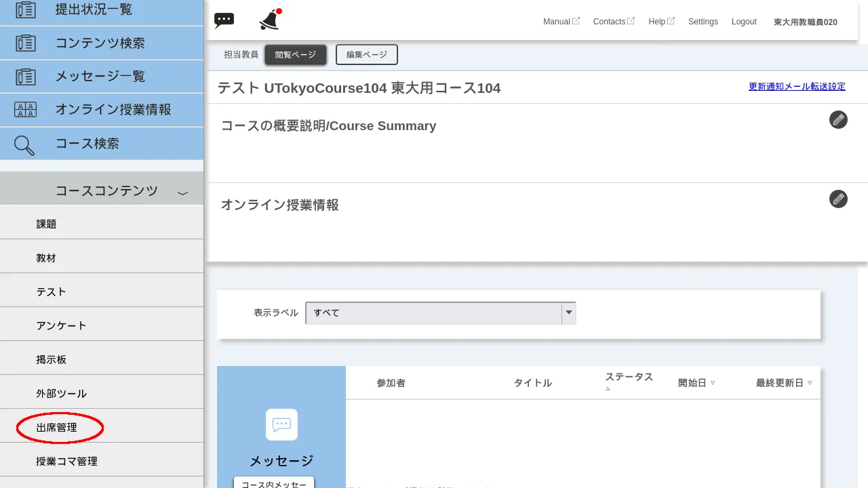This screenshot has height=488, width=868.
Task: Click the speech bubble icon near the top
Action: click(x=224, y=20)
